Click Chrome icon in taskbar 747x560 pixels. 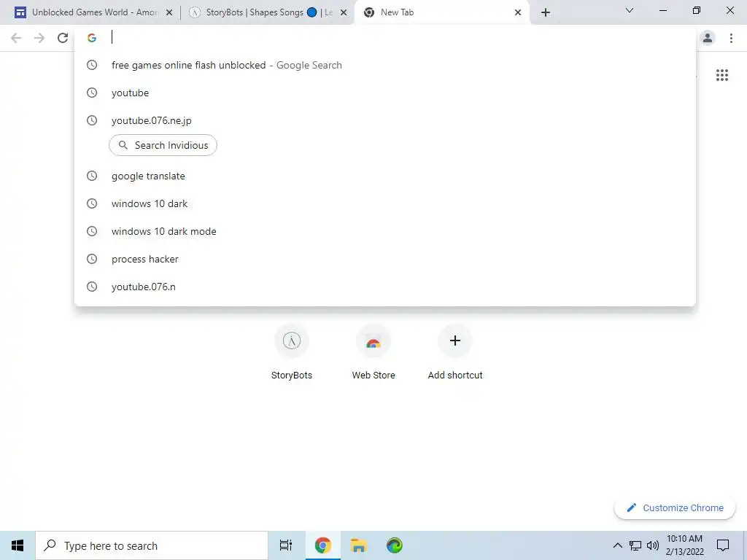(x=323, y=545)
